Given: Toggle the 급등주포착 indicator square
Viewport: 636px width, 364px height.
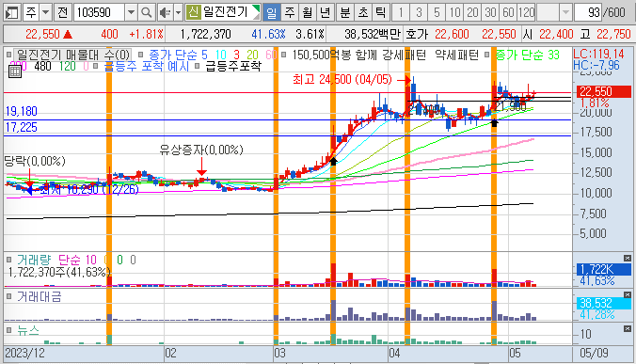Looking at the screenshot, I should 198,66.
